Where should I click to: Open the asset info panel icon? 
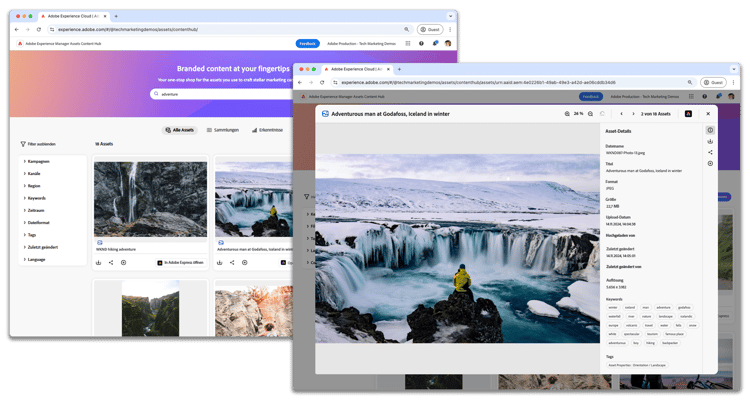coord(710,130)
